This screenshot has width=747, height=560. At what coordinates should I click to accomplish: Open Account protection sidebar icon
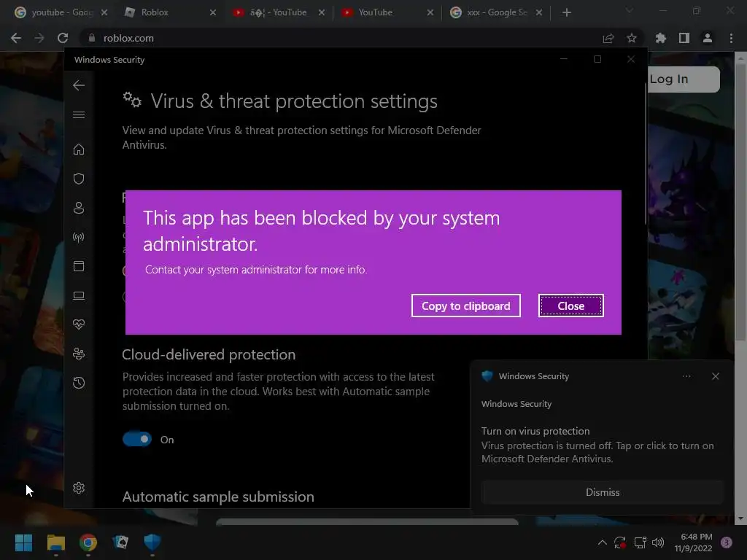[x=79, y=208]
